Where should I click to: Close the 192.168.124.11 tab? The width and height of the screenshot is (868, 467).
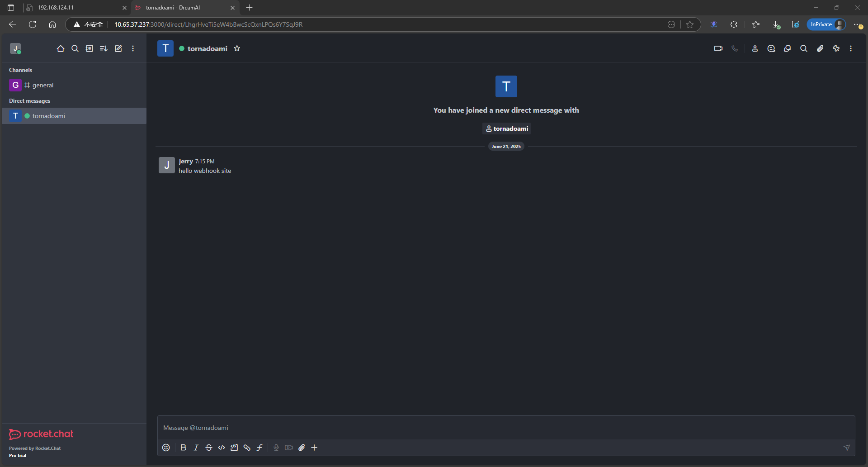point(124,8)
